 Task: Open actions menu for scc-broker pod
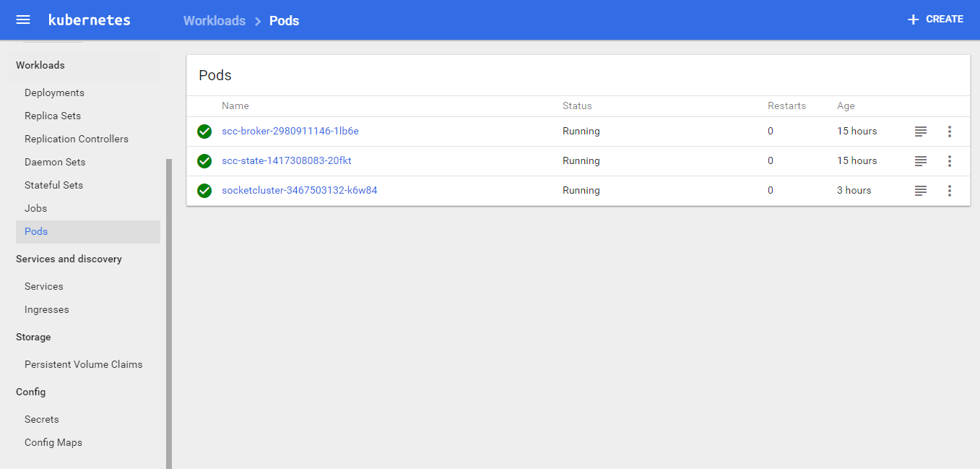tap(949, 132)
